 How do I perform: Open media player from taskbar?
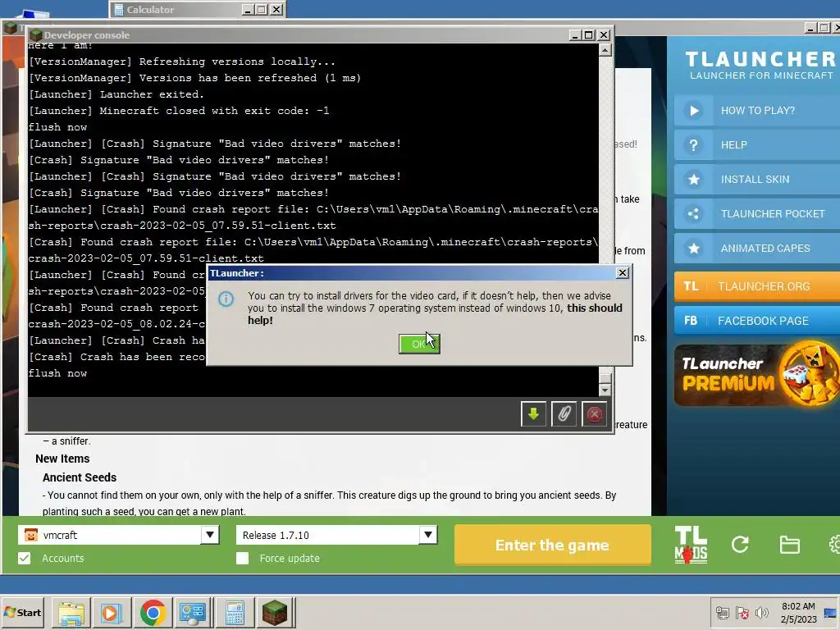112,613
